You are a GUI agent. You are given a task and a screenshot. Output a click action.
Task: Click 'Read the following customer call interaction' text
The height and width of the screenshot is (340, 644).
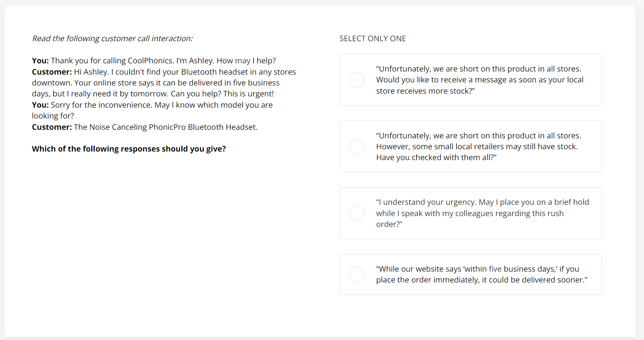coord(112,38)
